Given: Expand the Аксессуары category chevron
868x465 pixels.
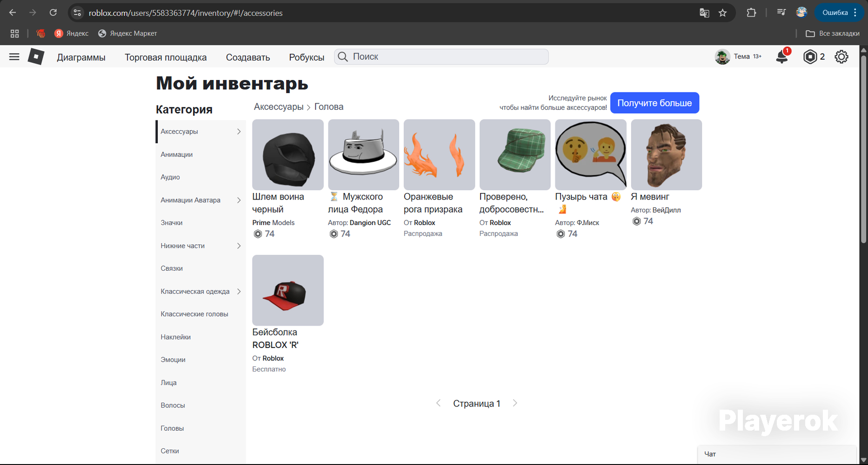Looking at the screenshot, I should (239, 132).
